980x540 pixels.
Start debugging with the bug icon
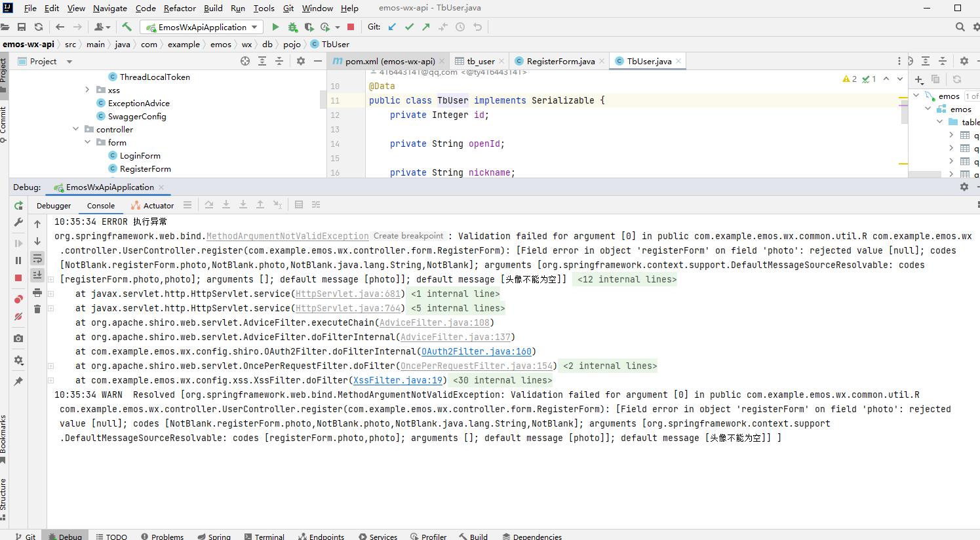pos(292,27)
